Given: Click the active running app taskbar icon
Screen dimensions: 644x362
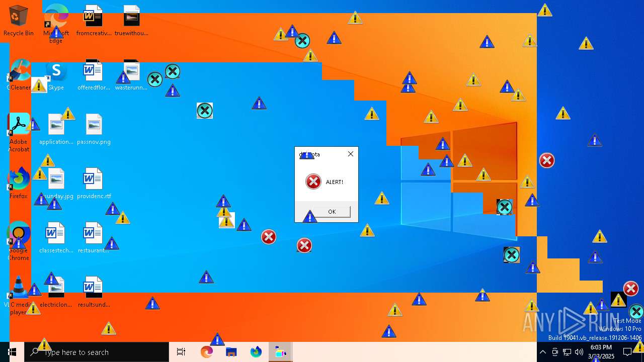Looking at the screenshot, I should point(280,352).
